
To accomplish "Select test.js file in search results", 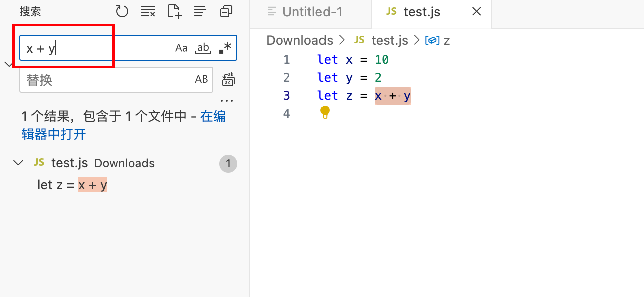I will pyautogui.click(x=70, y=163).
